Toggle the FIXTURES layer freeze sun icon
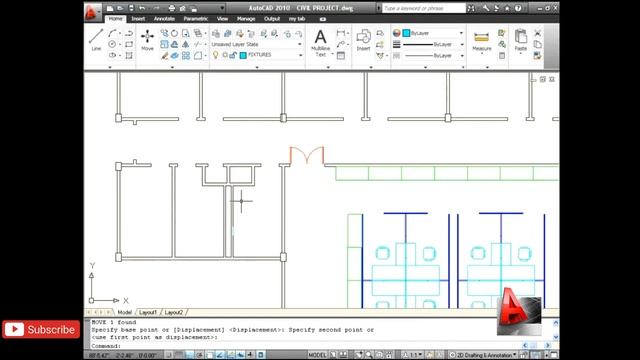This screenshot has height=360, width=640. coord(225,55)
